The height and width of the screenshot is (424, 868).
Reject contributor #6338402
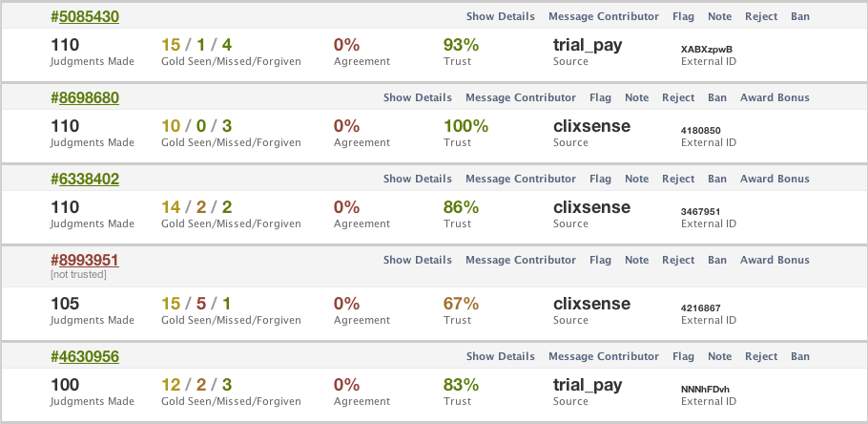pyautogui.click(x=678, y=179)
